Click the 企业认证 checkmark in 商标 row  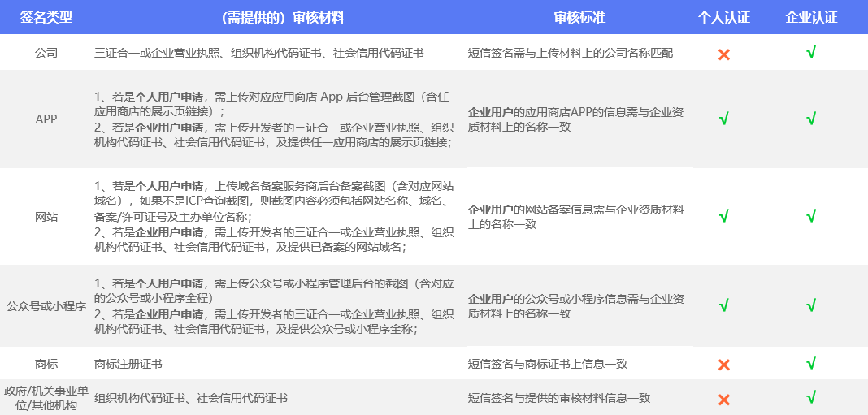click(810, 363)
